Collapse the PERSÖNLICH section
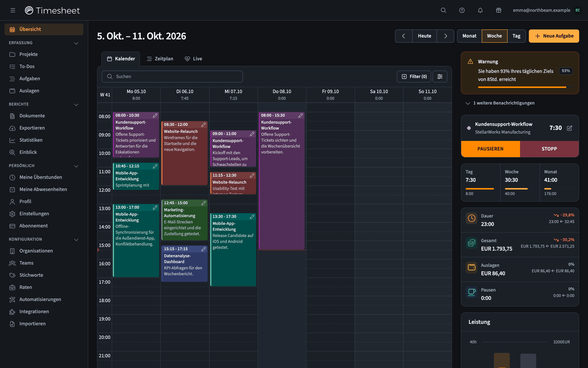 tap(76, 166)
